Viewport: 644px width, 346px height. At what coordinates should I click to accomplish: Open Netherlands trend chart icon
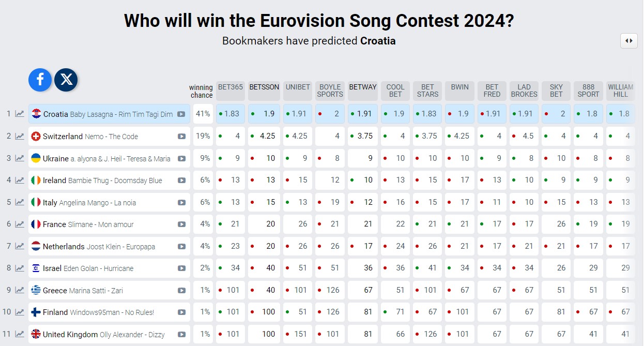point(20,246)
